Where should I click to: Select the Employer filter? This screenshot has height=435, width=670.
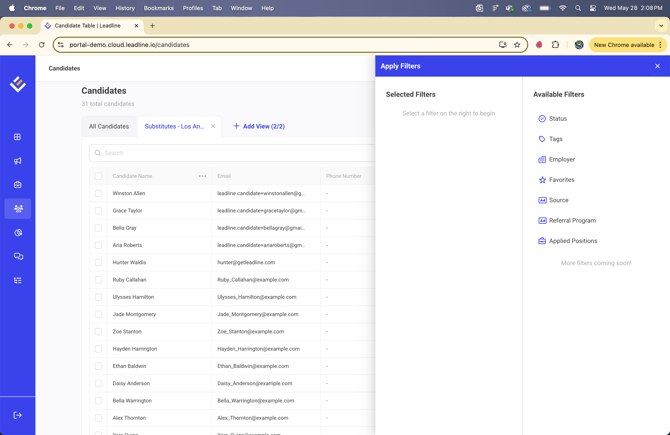click(x=556, y=159)
